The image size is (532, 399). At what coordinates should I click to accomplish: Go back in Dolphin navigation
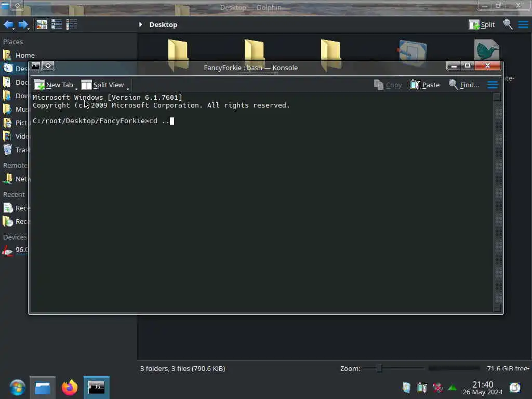(8, 24)
